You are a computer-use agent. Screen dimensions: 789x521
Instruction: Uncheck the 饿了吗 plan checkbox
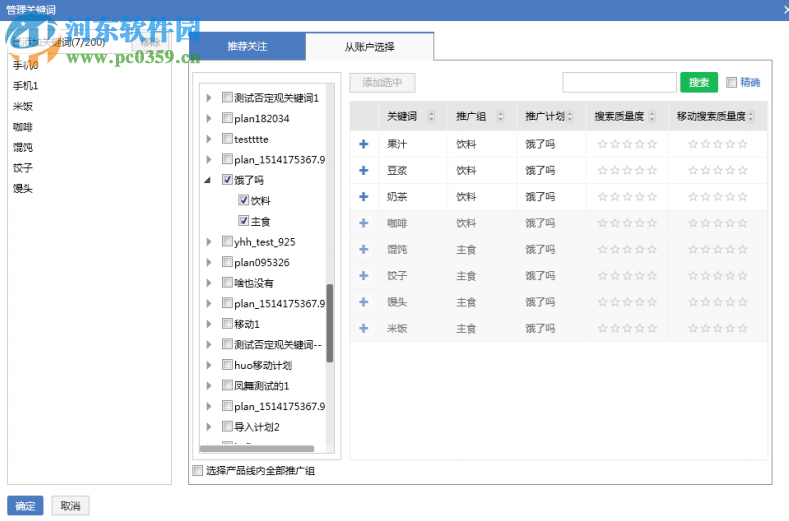pyautogui.click(x=227, y=179)
